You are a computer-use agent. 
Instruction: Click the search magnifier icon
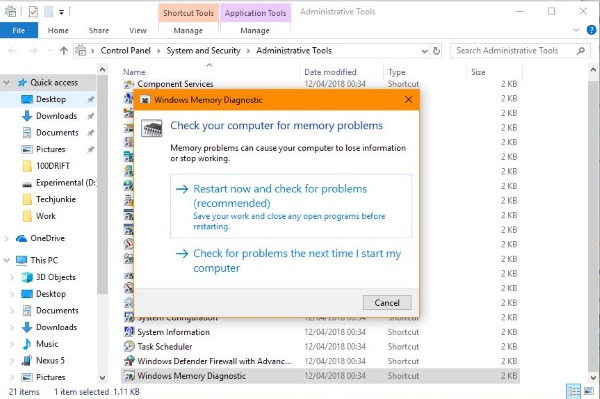[x=581, y=50]
